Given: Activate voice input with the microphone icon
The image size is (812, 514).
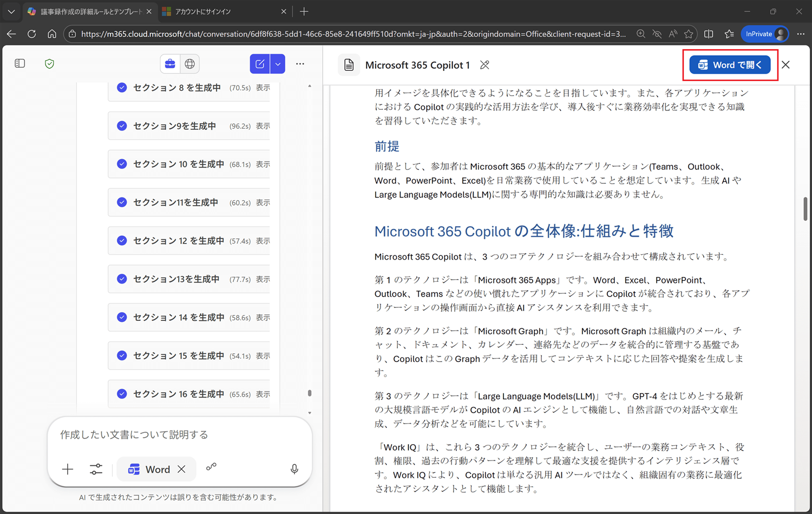Looking at the screenshot, I should click(x=294, y=469).
